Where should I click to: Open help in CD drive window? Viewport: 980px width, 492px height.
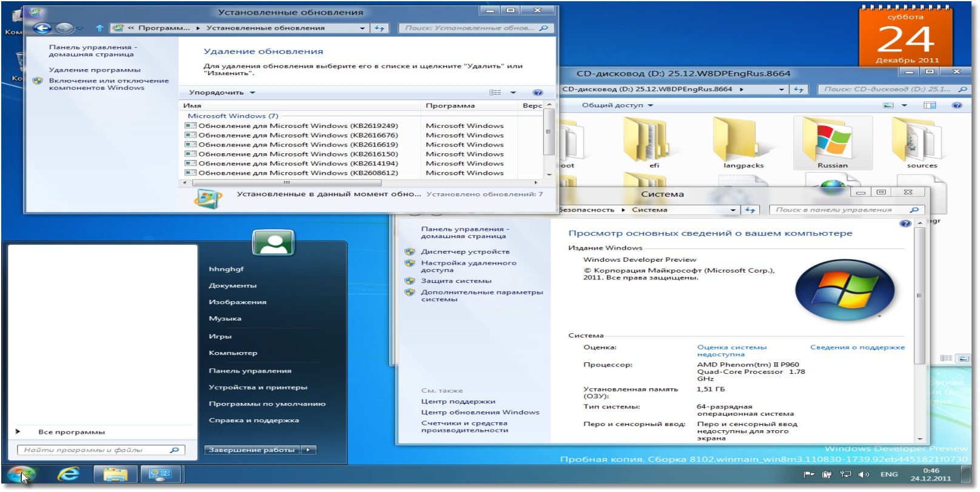click(x=956, y=105)
